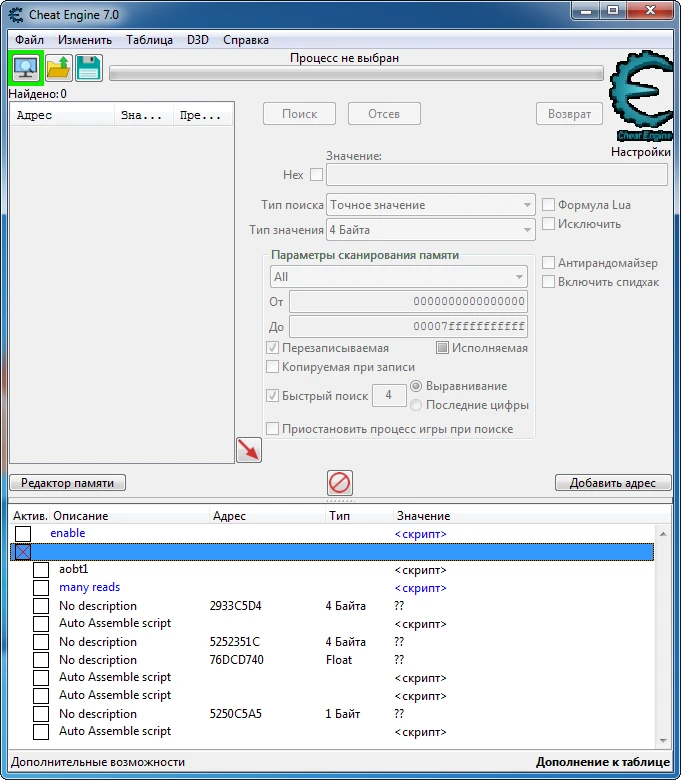This screenshot has height=780, width=681.
Task: Open the Тип значения dropdown
Action: pos(431,230)
